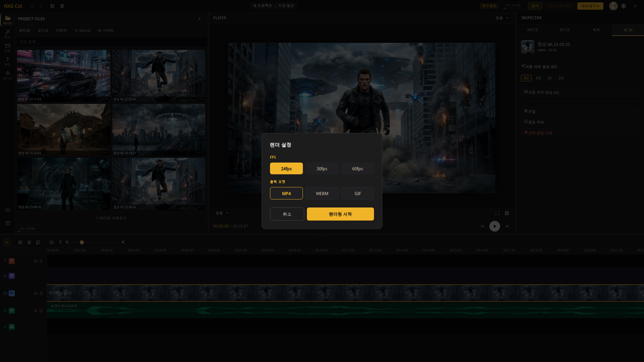Image resolution: width=644 pixels, height=362 pixels.
Task: Open the AI tab in Inspector
Action: [x=628, y=30]
